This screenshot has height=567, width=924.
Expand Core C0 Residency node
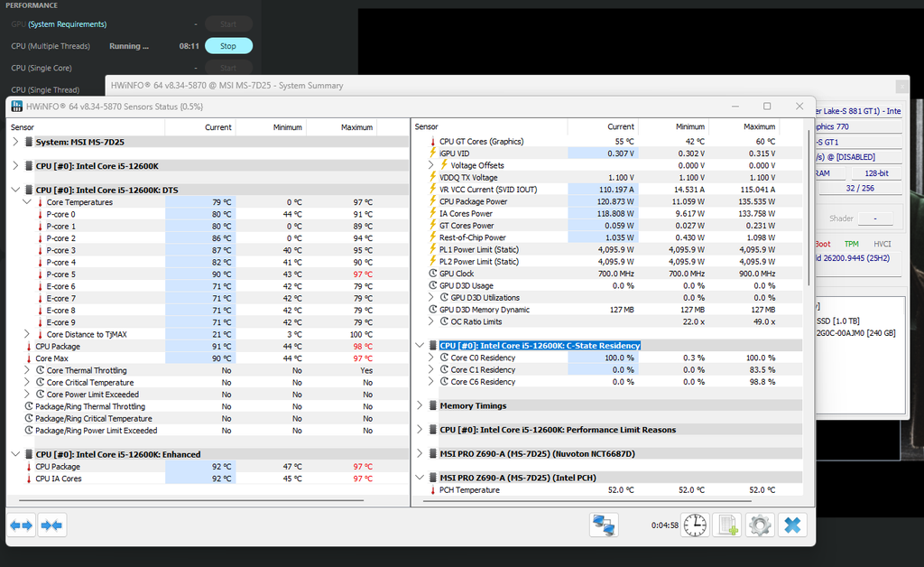[x=430, y=358]
